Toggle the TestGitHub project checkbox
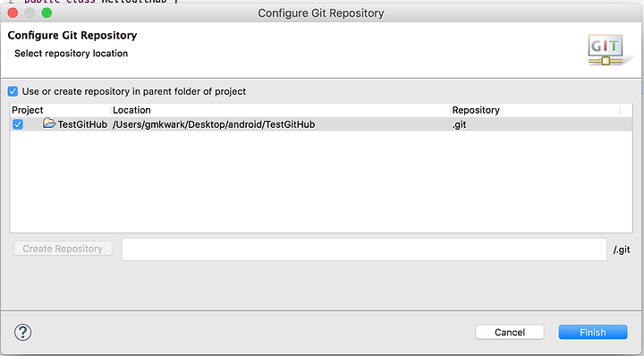Viewport: 644px width, 356px height. coord(18,124)
